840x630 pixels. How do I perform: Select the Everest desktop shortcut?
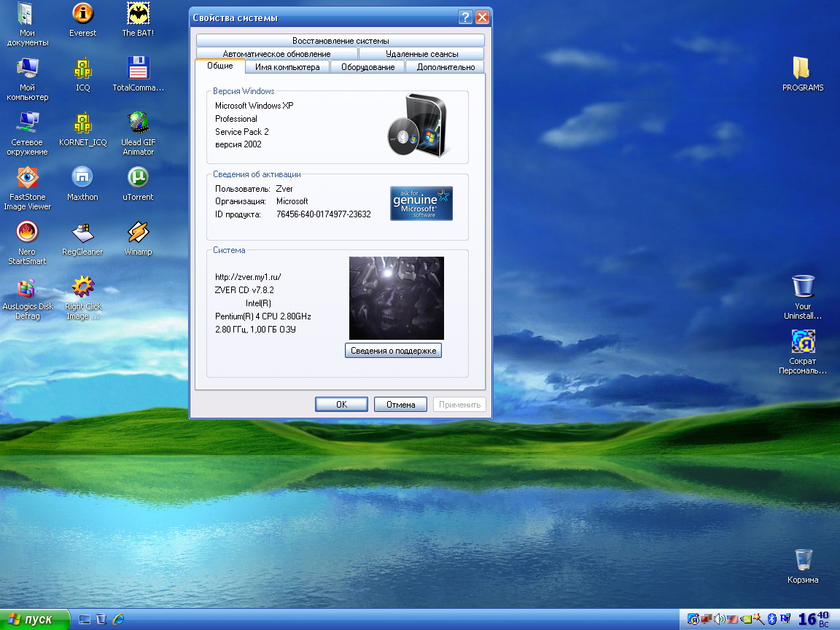coord(82,19)
